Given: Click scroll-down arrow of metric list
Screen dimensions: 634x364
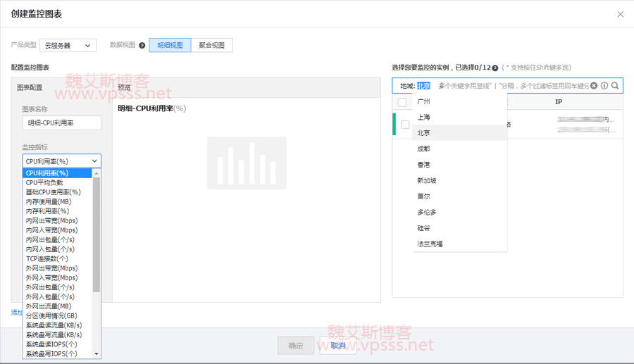Looking at the screenshot, I should click(x=97, y=354).
